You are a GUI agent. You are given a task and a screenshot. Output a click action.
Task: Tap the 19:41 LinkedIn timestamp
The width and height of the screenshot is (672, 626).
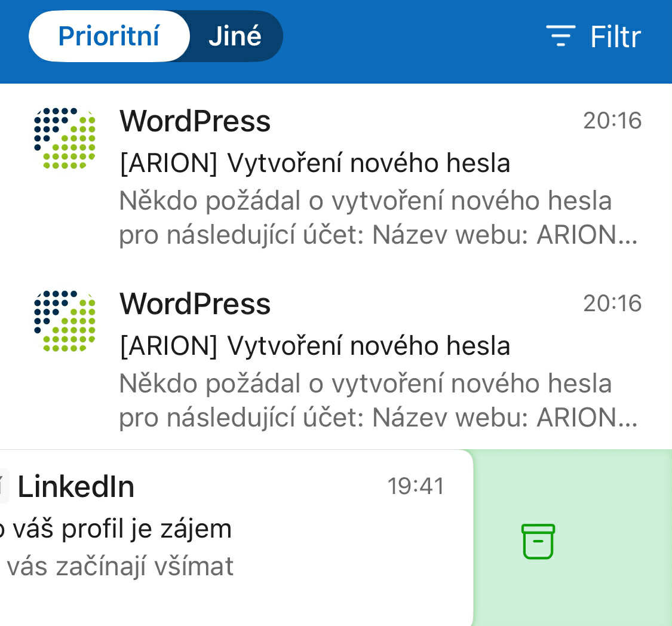pos(416,486)
